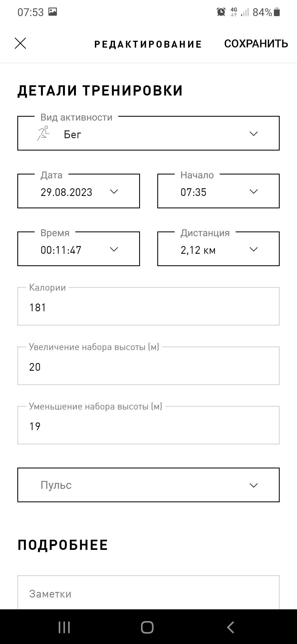
Task: Save workout with СОХРАНИТЬ button
Action: (x=256, y=44)
